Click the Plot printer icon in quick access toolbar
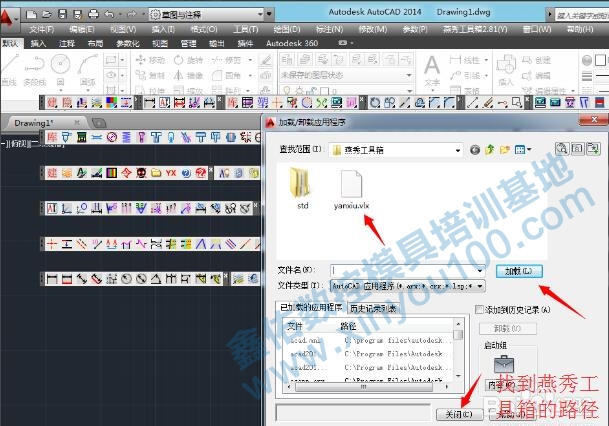This screenshot has width=609, height=426. [93, 15]
